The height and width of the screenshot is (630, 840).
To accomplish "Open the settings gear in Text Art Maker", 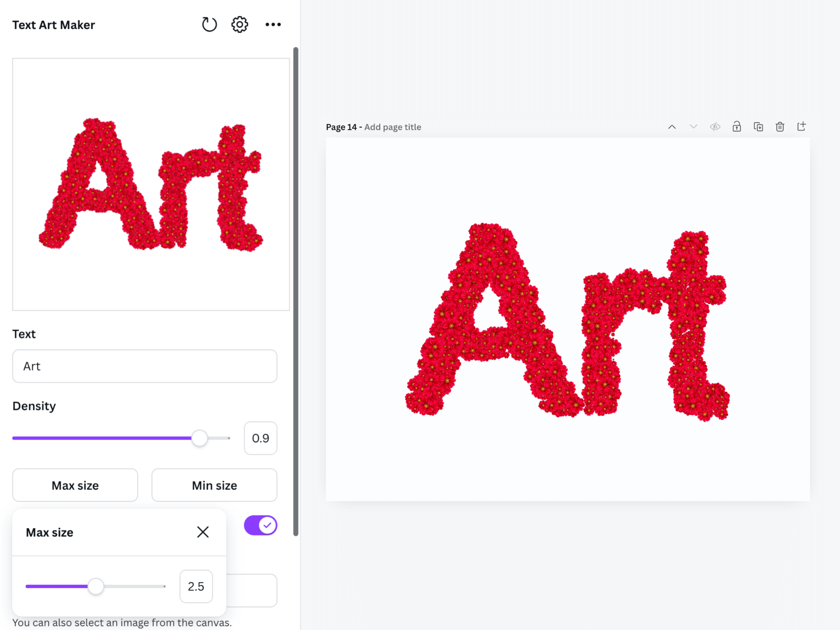I will pyautogui.click(x=240, y=25).
